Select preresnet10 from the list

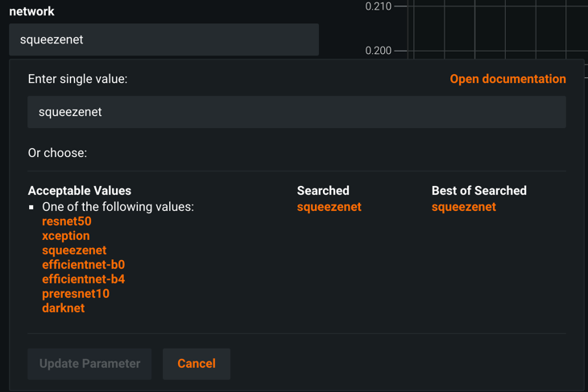coord(76,294)
